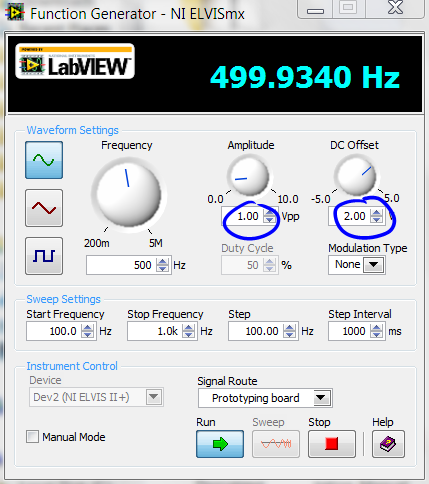429x484 pixels.
Task: Decrease Stop Frequency with the down arrow
Action: coord(189,335)
